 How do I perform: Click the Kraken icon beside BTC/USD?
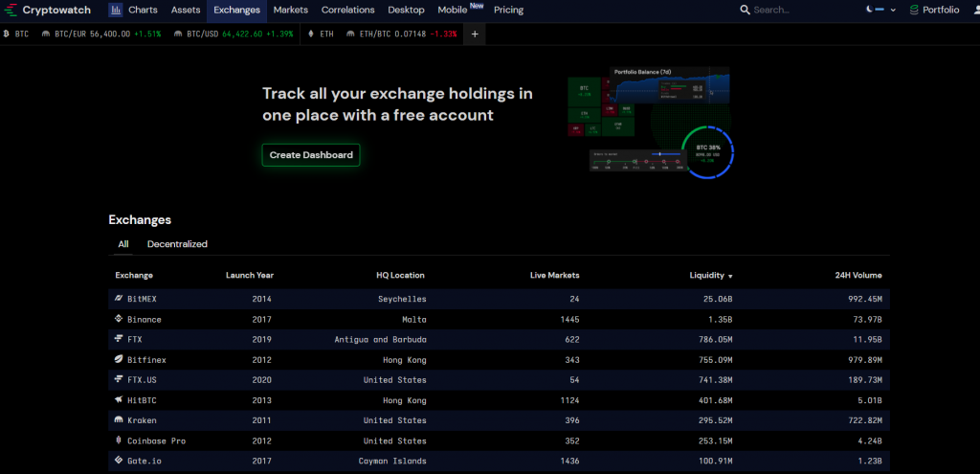[x=178, y=34]
